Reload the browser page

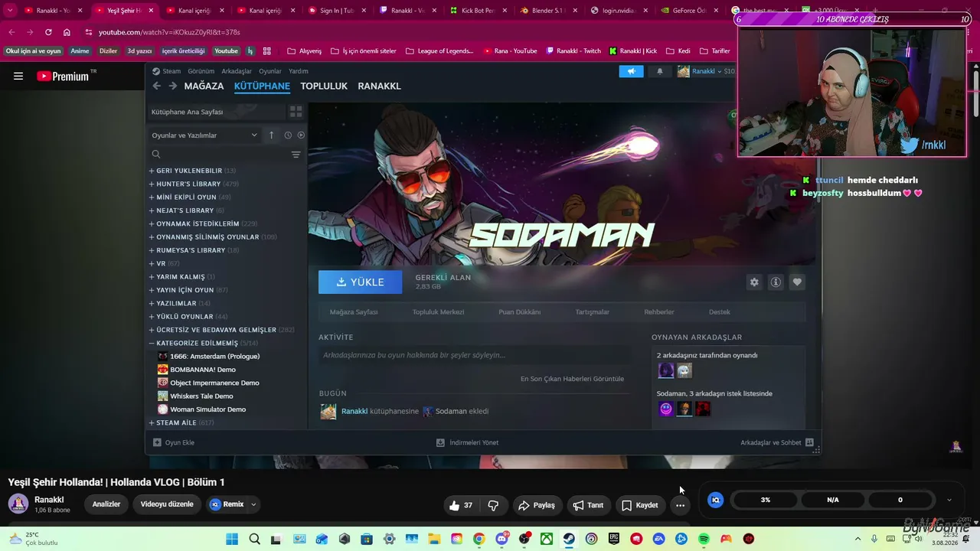[48, 32]
